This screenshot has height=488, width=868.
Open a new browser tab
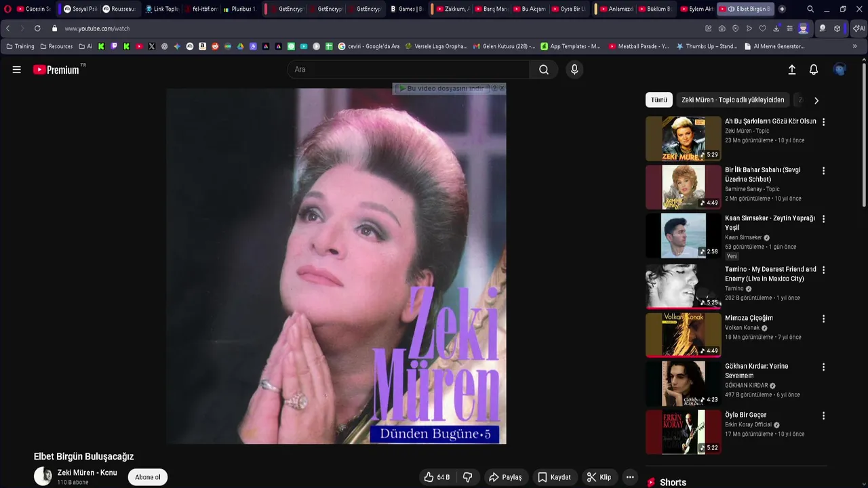tap(782, 9)
